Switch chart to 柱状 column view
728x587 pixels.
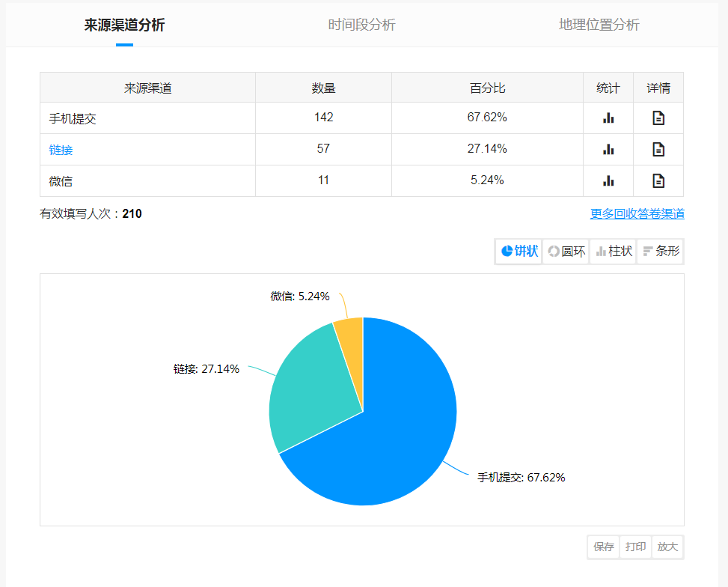point(614,252)
